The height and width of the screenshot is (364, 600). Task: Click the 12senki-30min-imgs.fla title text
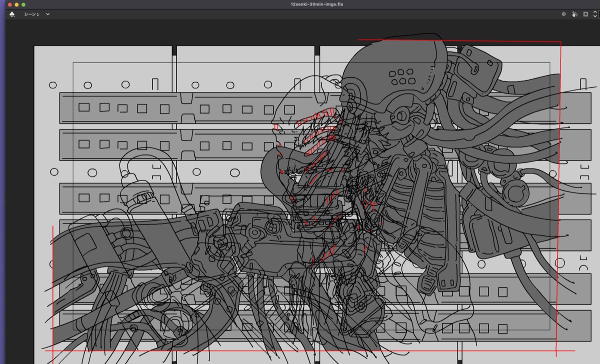[316, 4]
